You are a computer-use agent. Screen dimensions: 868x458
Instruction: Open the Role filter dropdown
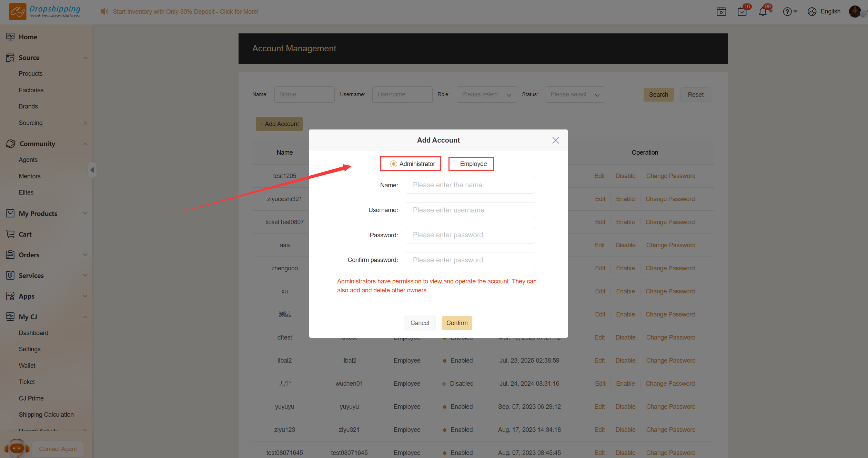[x=486, y=94]
